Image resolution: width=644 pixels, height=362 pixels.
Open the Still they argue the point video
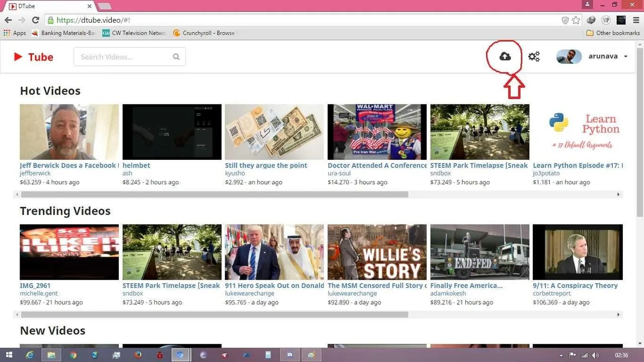pos(266,165)
